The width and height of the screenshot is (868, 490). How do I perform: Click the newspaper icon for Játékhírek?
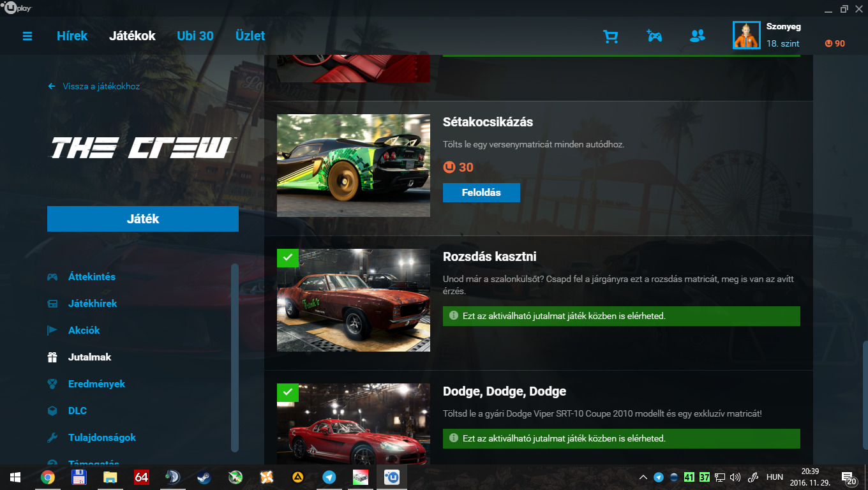tap(52, 304)
